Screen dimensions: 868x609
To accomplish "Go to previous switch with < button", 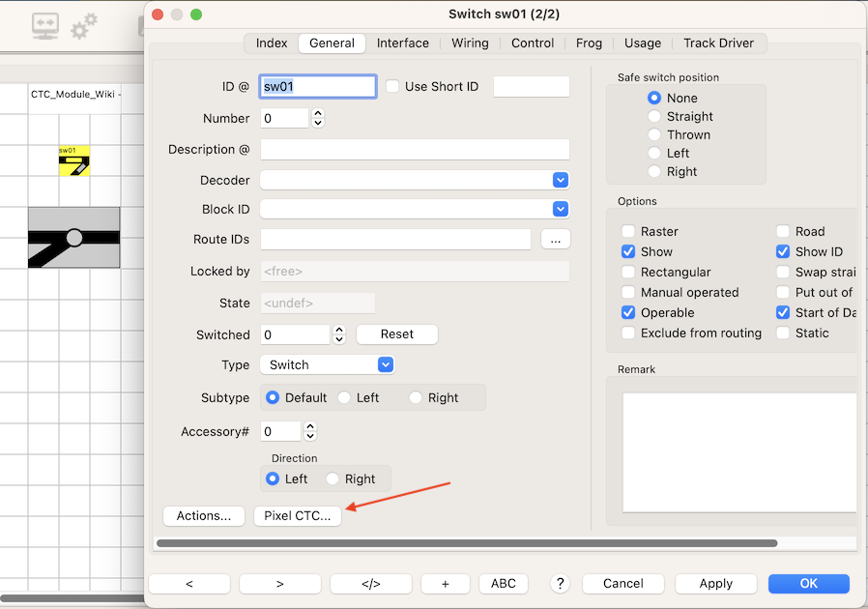I will click(189, 584).
